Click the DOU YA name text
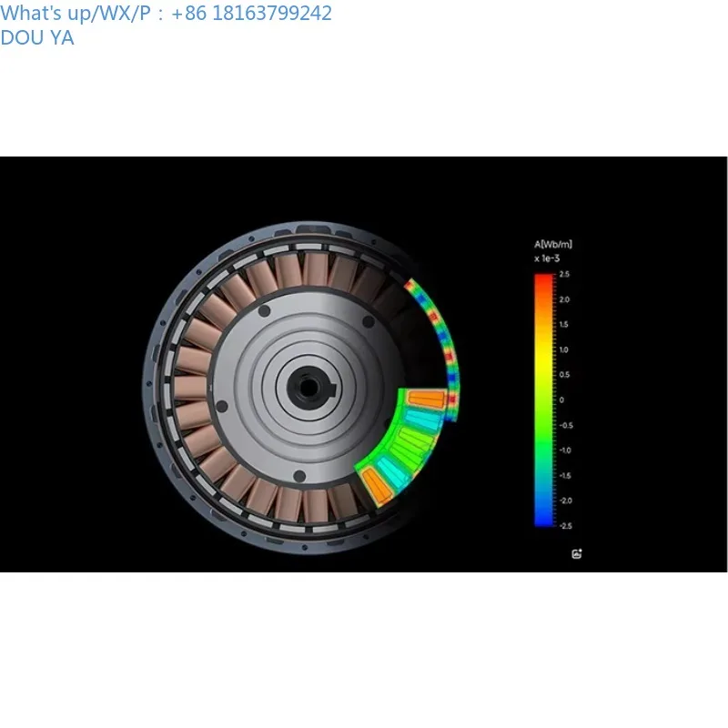This screenshot has height=728, width=728. coord(37,37)
